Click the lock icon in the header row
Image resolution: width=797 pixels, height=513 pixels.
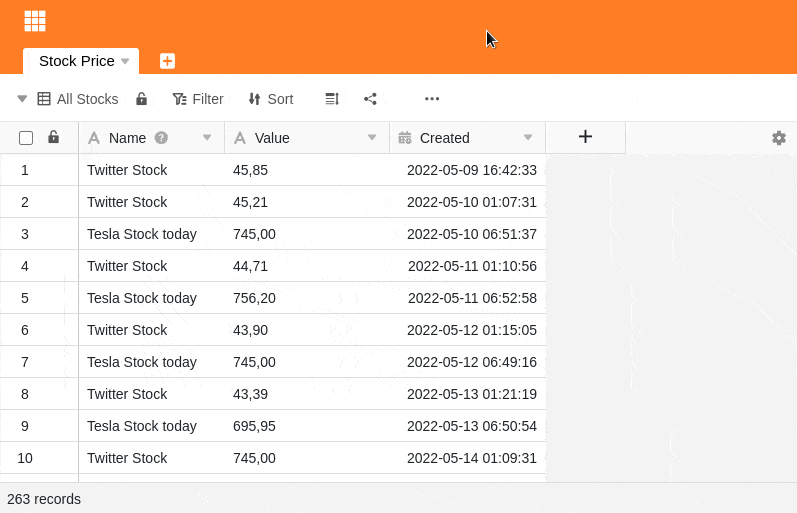(53, 137)
